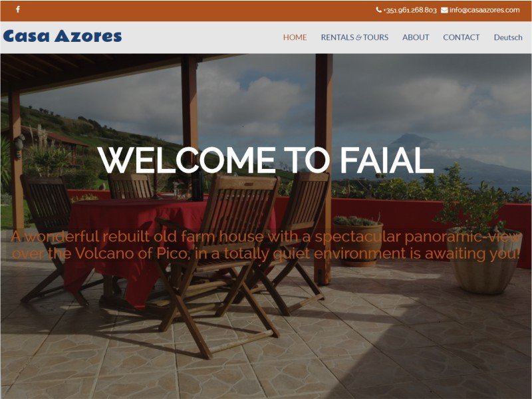
Task: Click the small cactus pot on the terrace
Action: coord(358,239)
